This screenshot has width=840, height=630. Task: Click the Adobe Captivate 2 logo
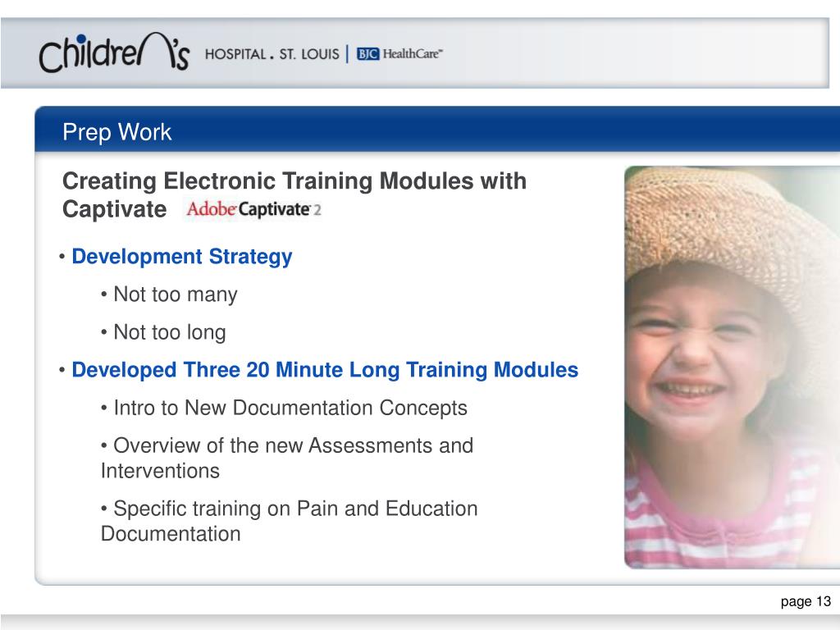click(x=253, y=209)
